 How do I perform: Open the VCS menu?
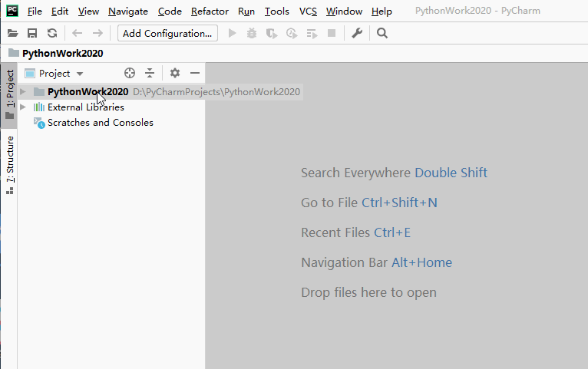(x=308, y=12)
